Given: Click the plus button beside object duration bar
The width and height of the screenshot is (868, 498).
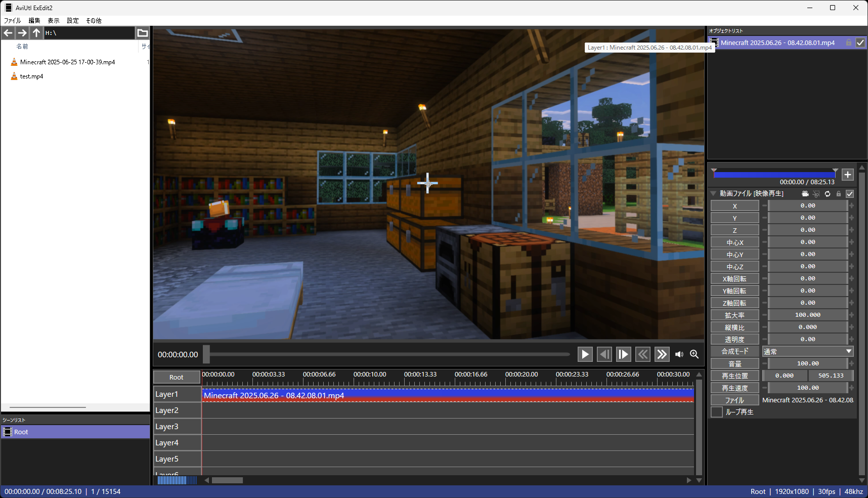Looking at the screenshot, I should coord(848,175).
